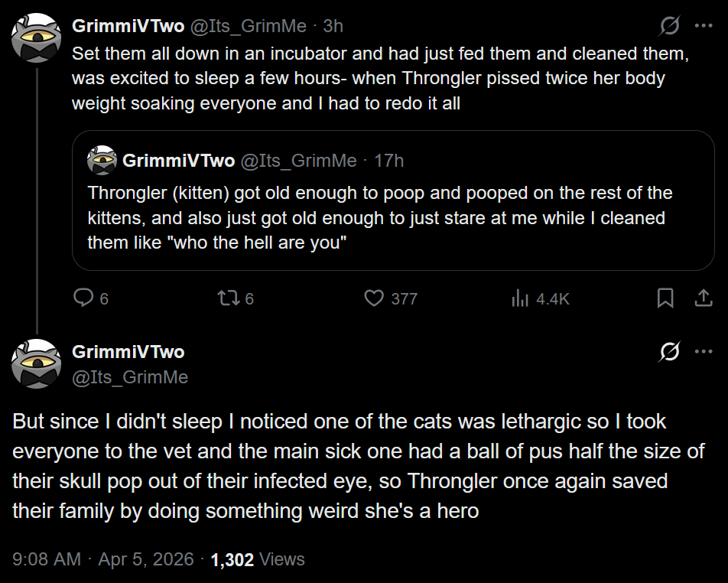
Task: Open GrimmiVTwo avatar on top tweet
Action: coord(37,38)
